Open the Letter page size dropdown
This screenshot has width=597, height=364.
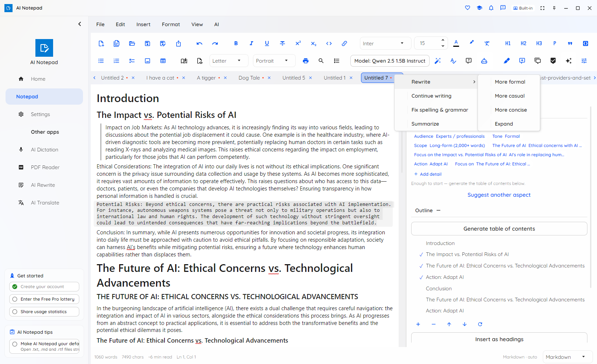[x=229, y=61]
